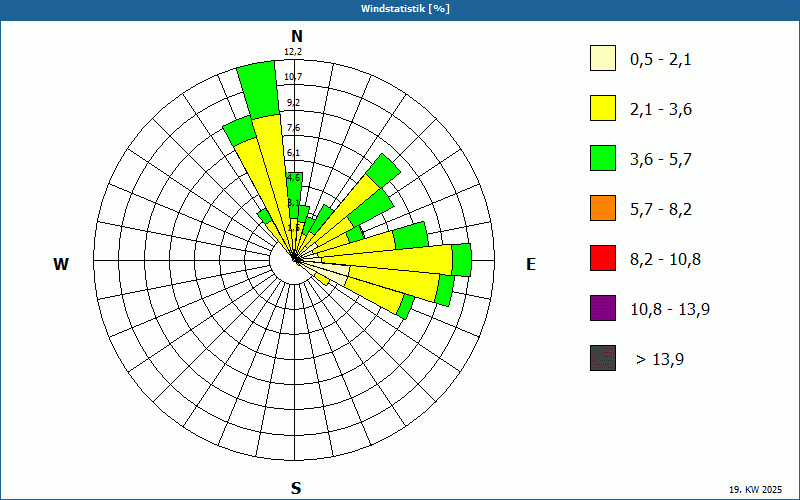This screenshot has height=500, width=800.
Task: Click the yellow 2,1 - 3,6 legend swatch
Action: tap(603, 108)
